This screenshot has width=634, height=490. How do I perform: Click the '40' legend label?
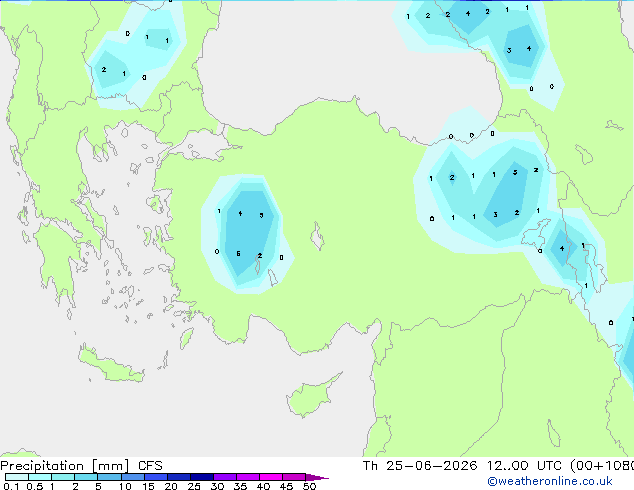coord(263,486)
